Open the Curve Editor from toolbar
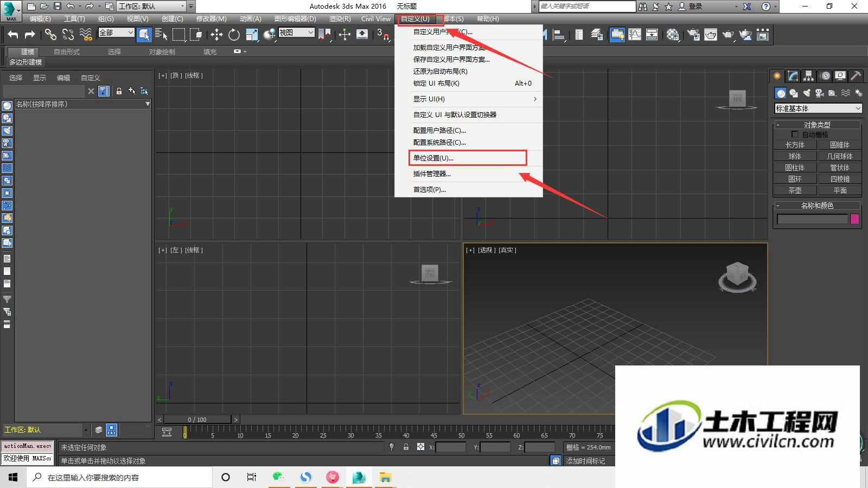Image resolution: width=868 pixels, height=488 pixels. 634,35
